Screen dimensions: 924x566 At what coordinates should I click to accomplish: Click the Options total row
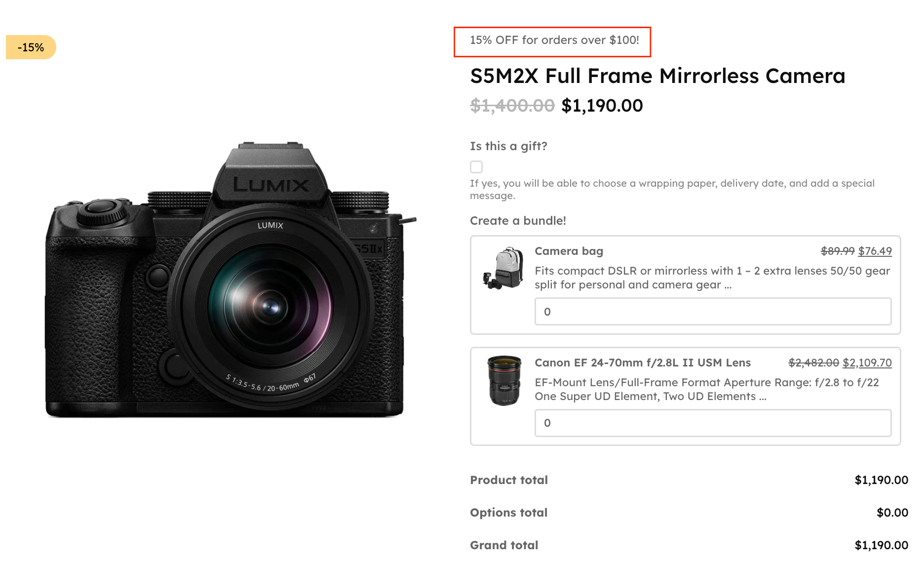coord(509,512)
